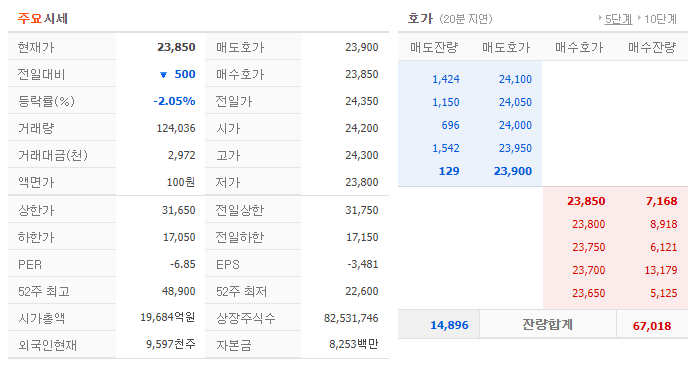Click 상장주식수 value 82,531,746
This screenshot has width=698, height=367.
point(351,318)
